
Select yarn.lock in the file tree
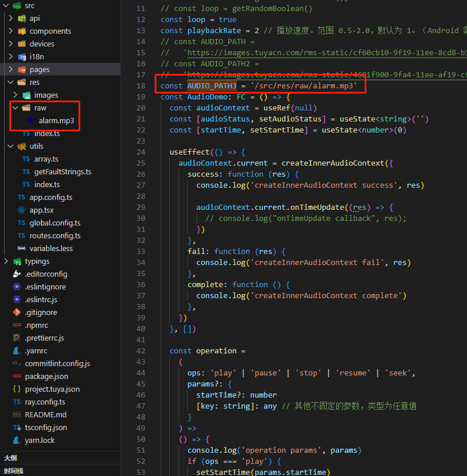40,440
